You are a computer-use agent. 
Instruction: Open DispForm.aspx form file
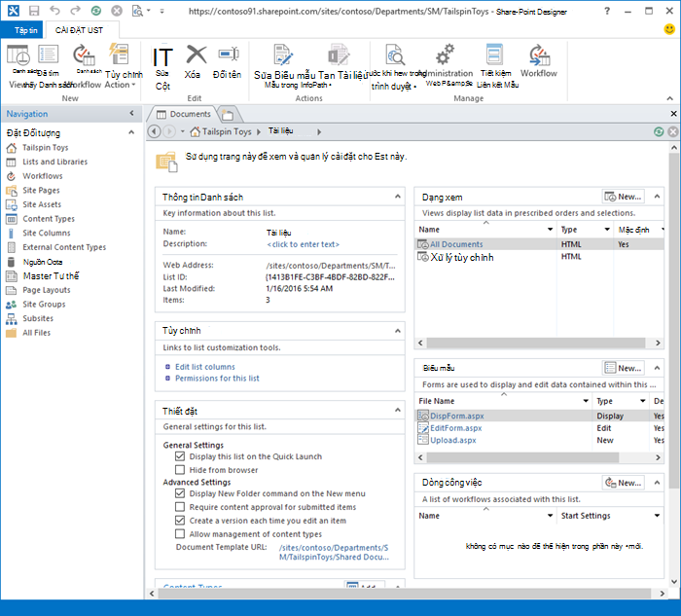pyautogui.click(x=457, y=416)
